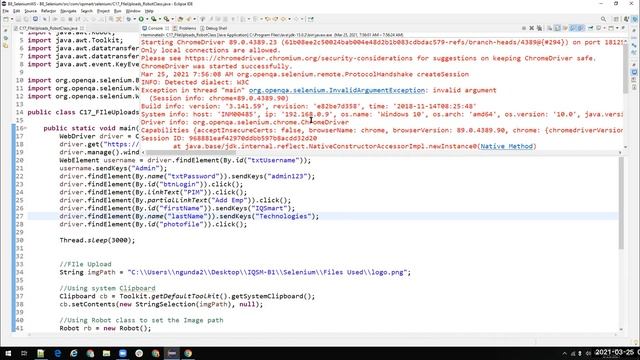This screenshot has width=640, height=360.
Task: Click the "//Using system Clipboard" comment
Action: [107, 288]
